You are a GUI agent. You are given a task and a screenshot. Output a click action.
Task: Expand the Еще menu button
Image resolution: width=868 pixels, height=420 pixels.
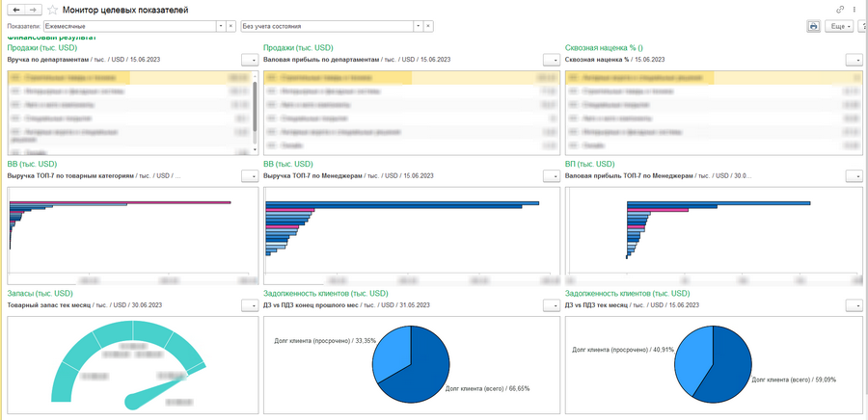point(839,26)
